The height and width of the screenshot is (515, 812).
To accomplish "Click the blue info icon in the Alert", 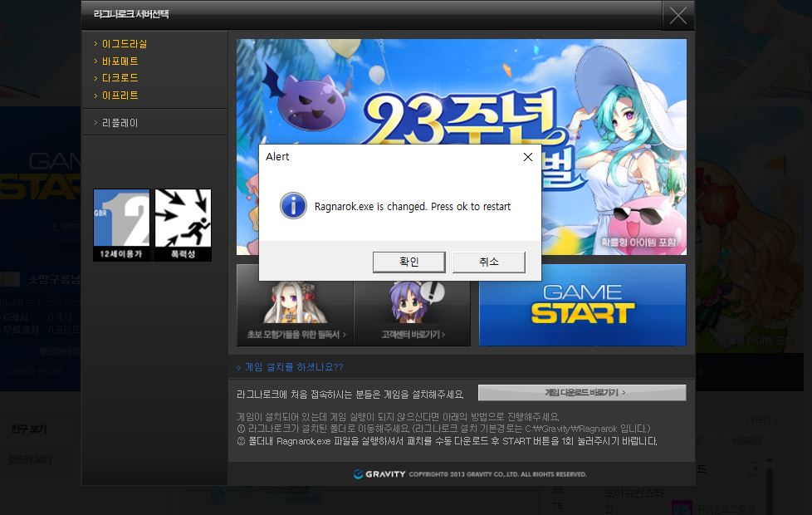I will tap(293, 206).
